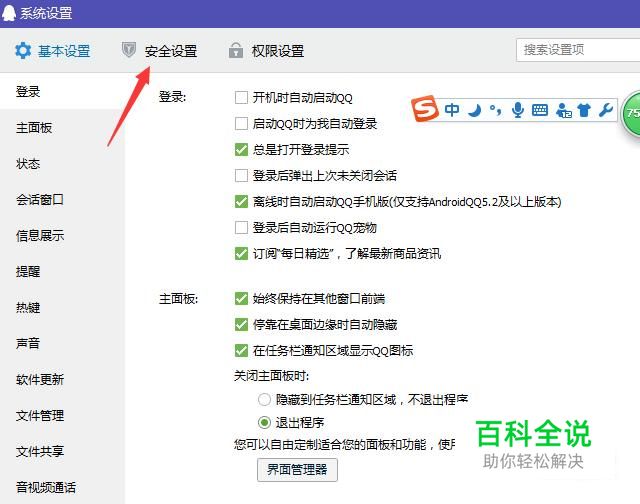The width and height of the screenshot is (640, 504).
Task: Open 音视频通话 settings in sidebar
Action: point(46,487)
